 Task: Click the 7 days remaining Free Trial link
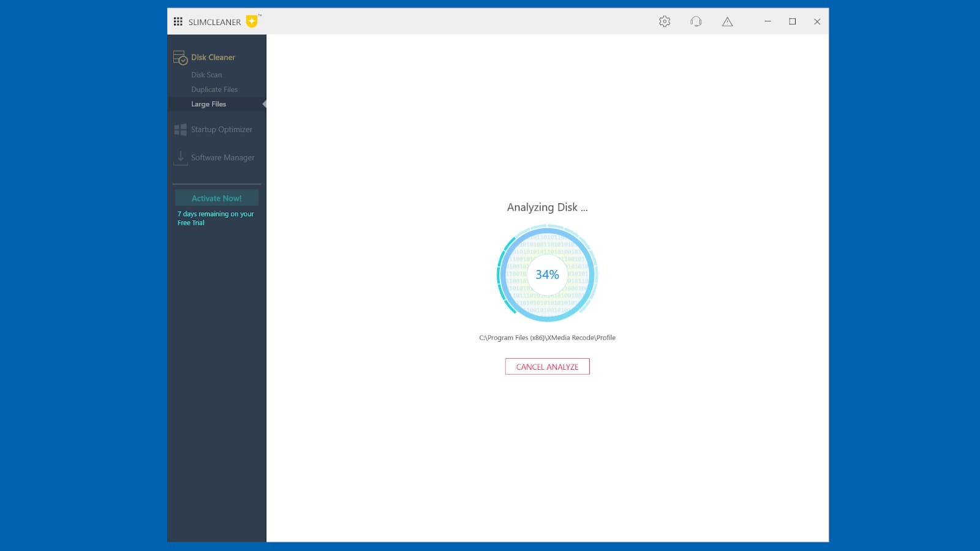216,219
